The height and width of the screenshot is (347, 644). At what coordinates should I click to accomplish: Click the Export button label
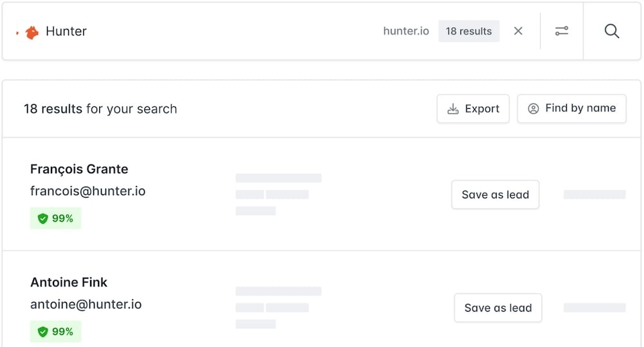482,109
